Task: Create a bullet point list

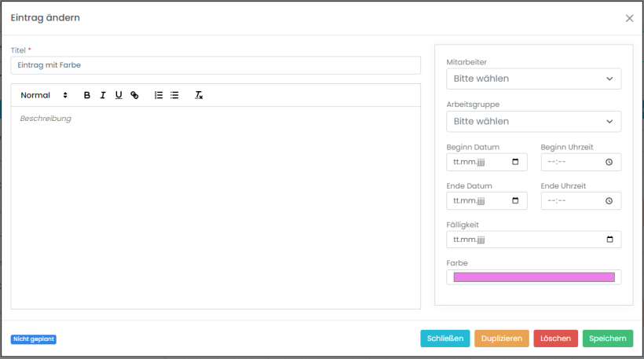Action: click(174, 95)
